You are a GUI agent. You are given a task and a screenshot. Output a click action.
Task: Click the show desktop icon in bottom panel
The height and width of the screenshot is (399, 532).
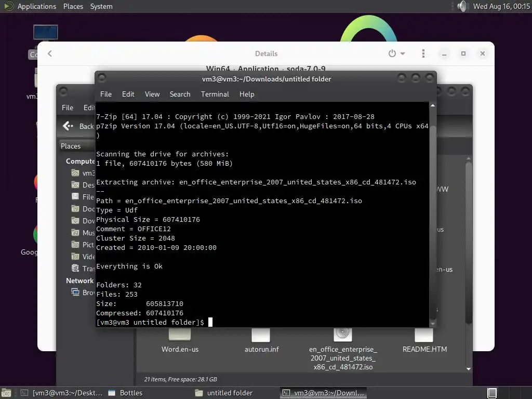[6, 393]
